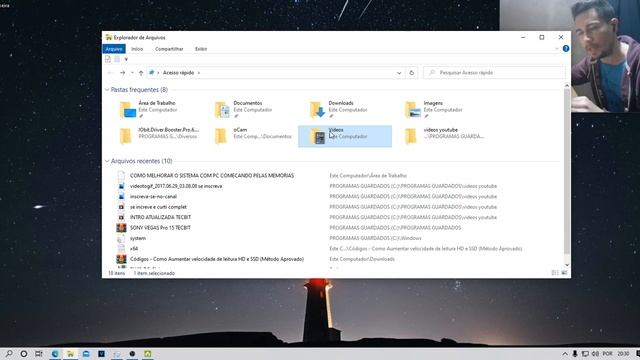Open the Documentos folder
Screen dimensions: 640x360
point(251,109)
